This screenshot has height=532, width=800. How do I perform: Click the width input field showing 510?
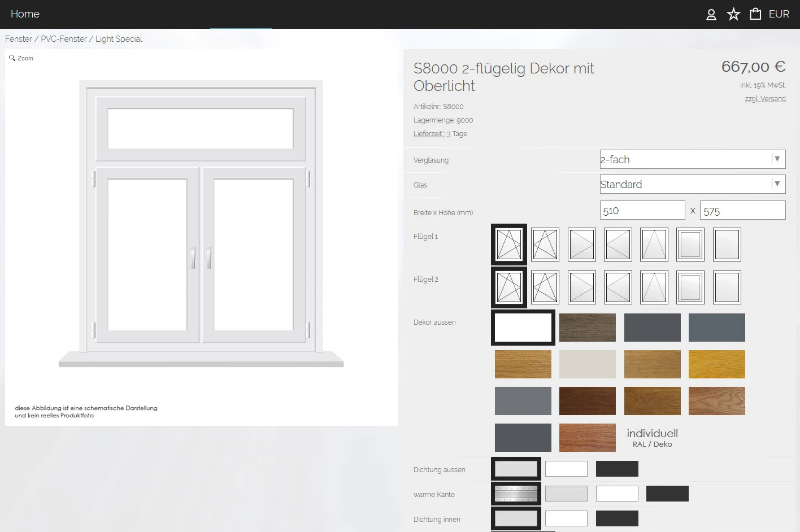coord(642,211)
